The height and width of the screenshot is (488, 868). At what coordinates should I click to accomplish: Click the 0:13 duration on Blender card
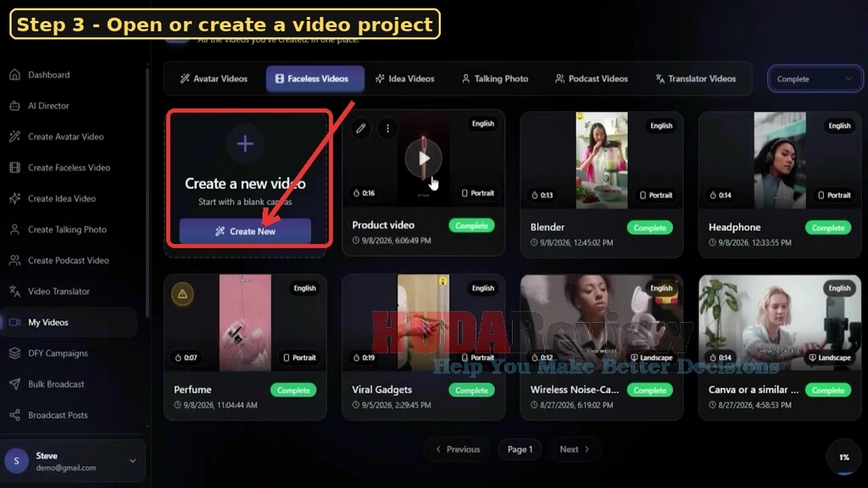[x=542, y=196]
